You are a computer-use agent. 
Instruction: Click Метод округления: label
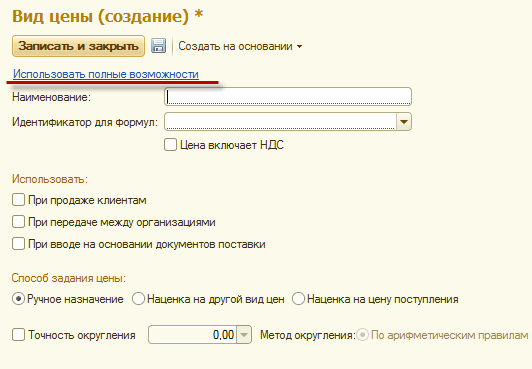[x=308, y=335]
